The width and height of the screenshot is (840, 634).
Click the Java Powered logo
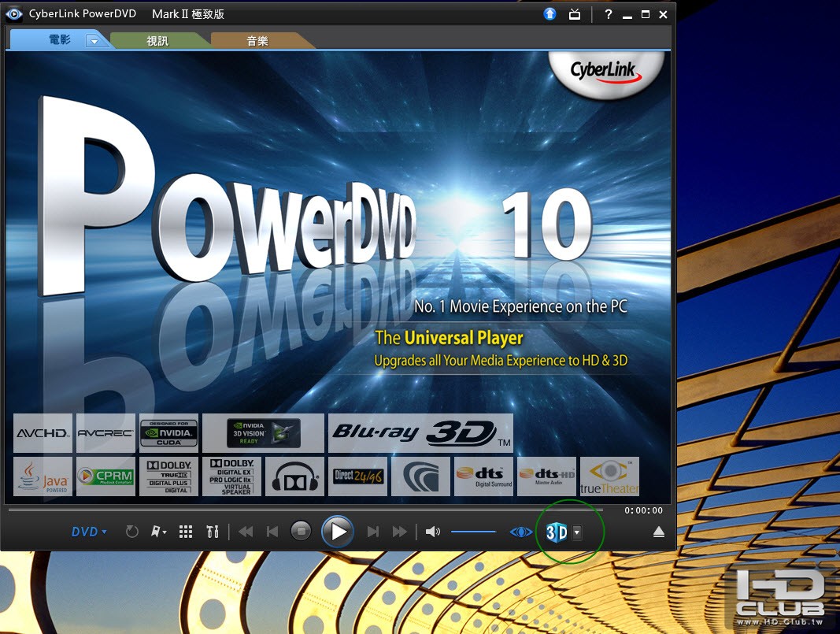[x=43, y=476]
